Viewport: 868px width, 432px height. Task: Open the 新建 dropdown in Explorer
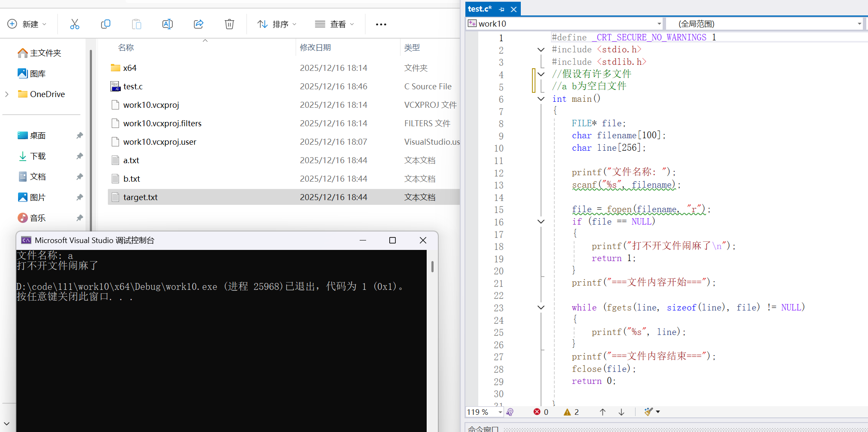[27, 24]
